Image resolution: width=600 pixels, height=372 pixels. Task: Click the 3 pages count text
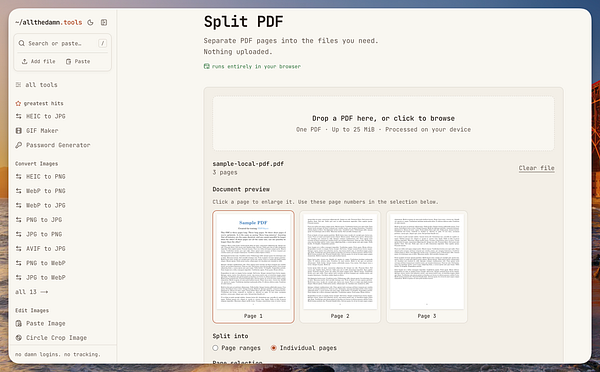[x=225, y=173]
